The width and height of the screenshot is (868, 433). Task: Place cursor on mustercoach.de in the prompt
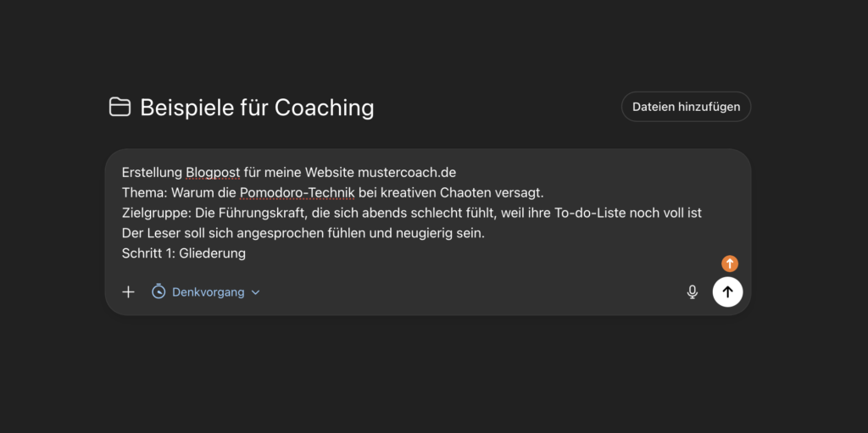[x=407, y=172]
